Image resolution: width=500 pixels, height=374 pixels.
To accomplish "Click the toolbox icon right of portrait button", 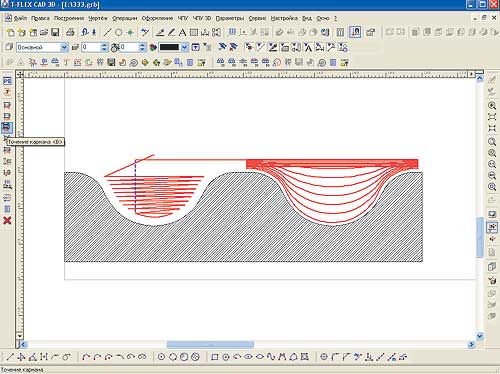I will [370, 32].
